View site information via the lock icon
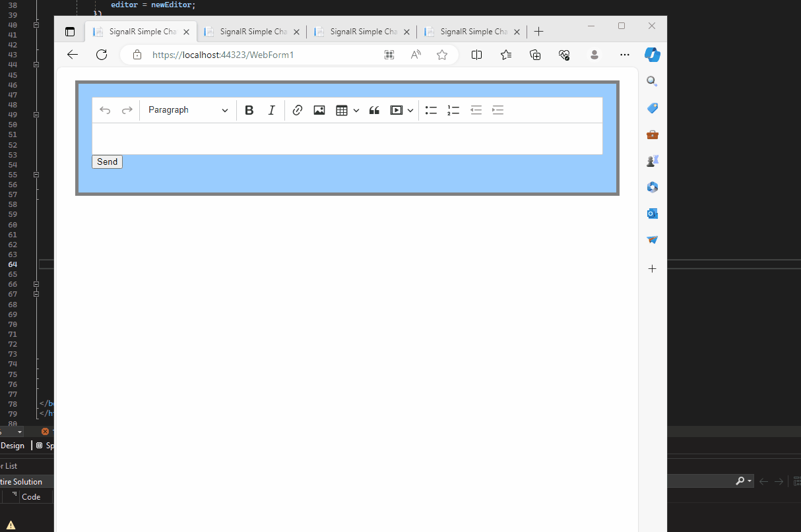801x532 pixels. tap(137, 55)
